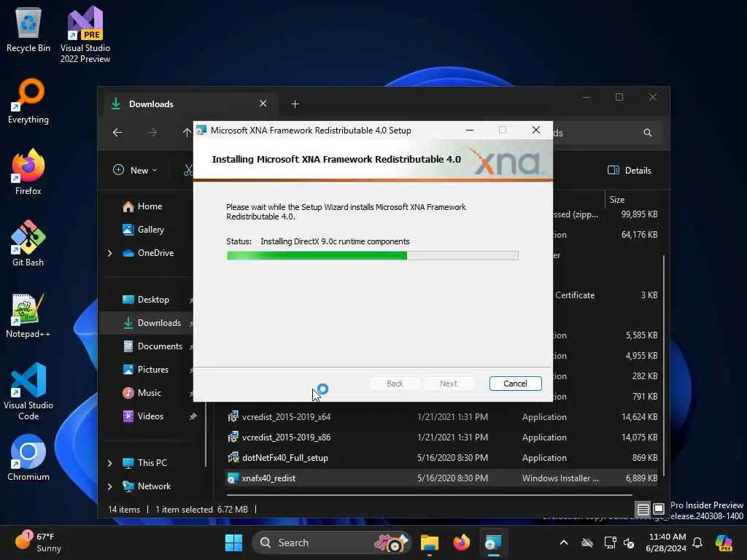The height and width of the screenshot is (560, 747).
Task: Click the XNA Setup title bar icon
Action: 201,131
